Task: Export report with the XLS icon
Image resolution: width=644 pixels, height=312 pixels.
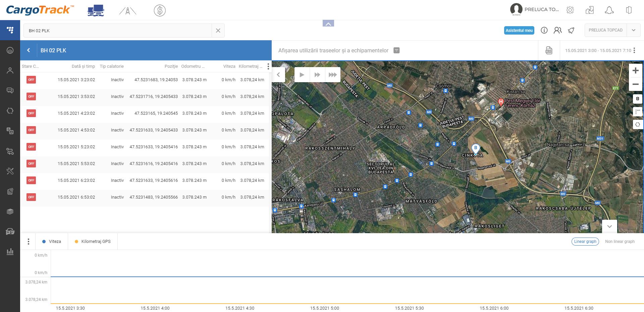Action: click(x=549, y=51)
